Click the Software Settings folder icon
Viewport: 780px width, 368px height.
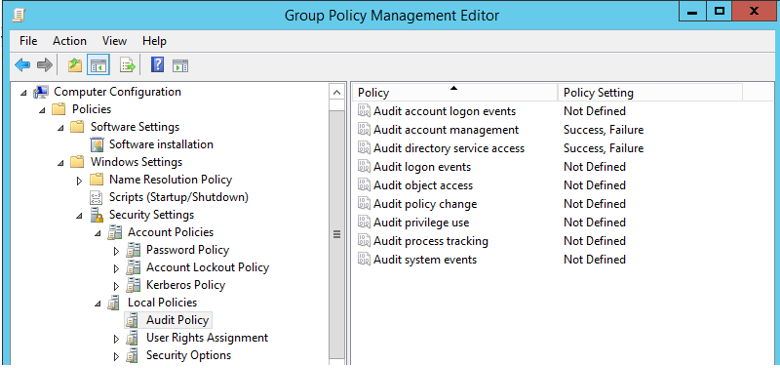tap(77, 127)
